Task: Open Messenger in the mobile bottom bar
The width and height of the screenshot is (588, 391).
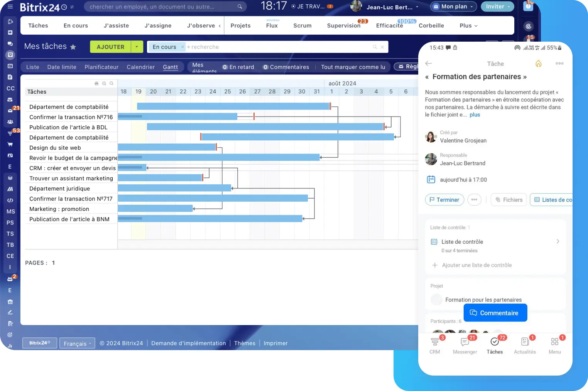Action: click(465, 345)
